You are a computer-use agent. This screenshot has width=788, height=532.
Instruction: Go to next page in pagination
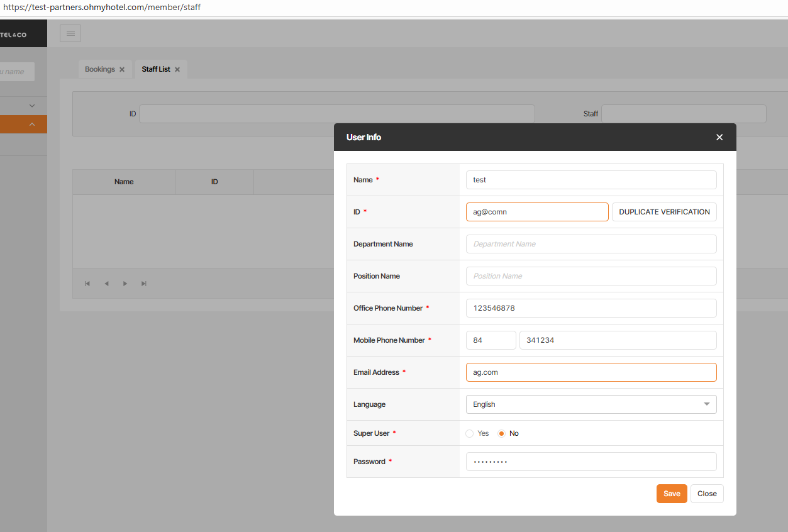coord(125,284)
